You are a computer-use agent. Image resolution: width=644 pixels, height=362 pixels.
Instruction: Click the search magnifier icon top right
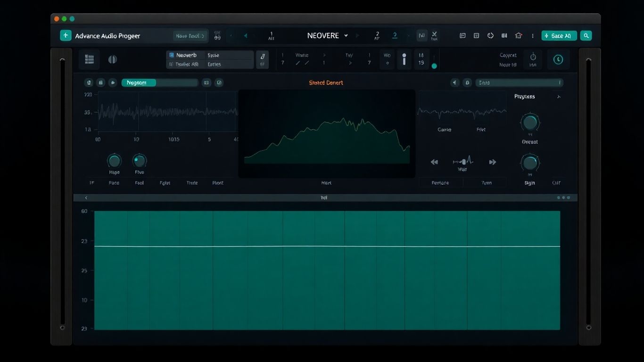click(x=586, y=35)
